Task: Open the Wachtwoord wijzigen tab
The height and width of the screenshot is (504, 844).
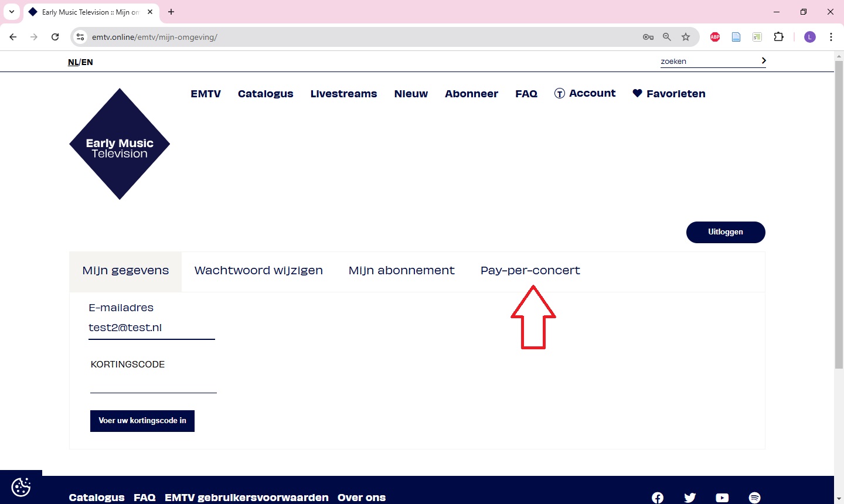Action: [x=258, y=271]
